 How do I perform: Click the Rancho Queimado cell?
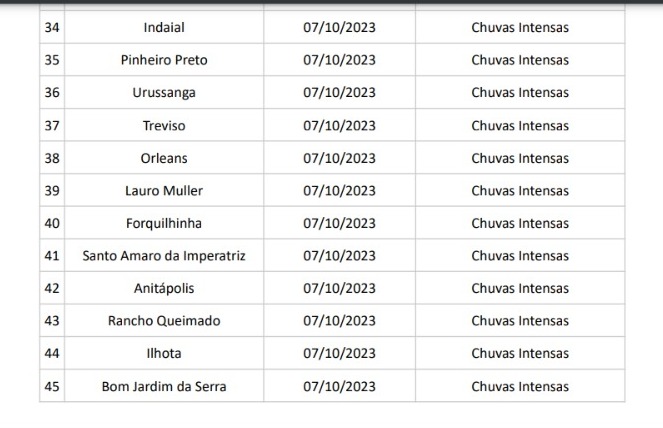click(164, 321)
